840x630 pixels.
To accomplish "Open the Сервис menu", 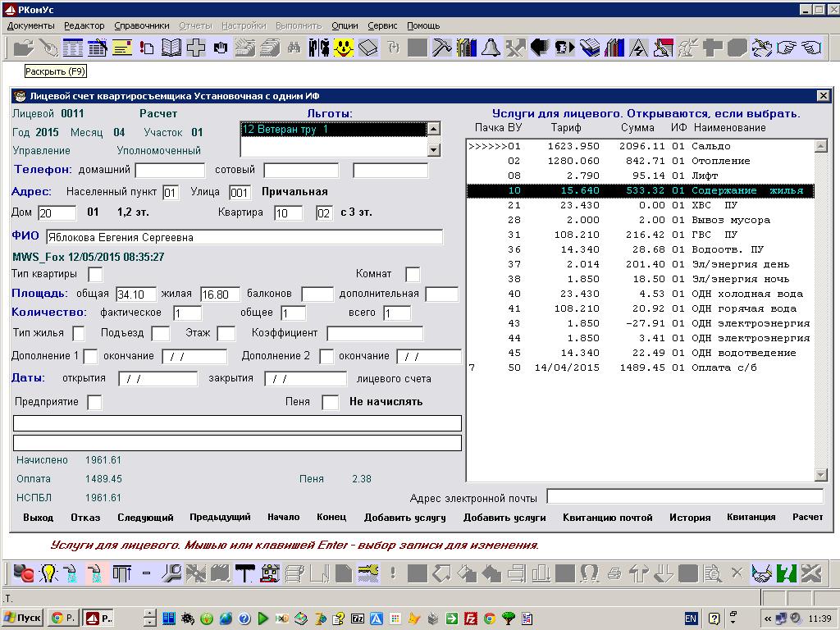I will click(x=382, y=25).
